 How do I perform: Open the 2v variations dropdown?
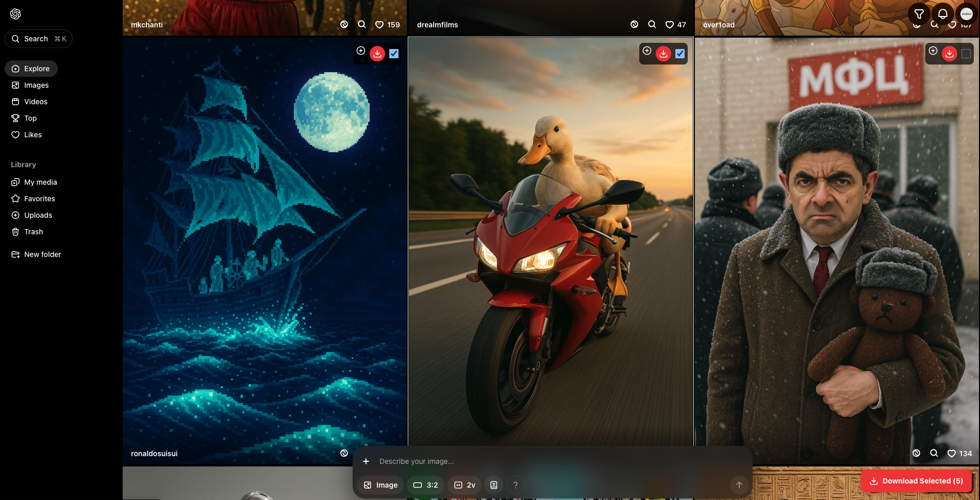[x=464, y=485]
